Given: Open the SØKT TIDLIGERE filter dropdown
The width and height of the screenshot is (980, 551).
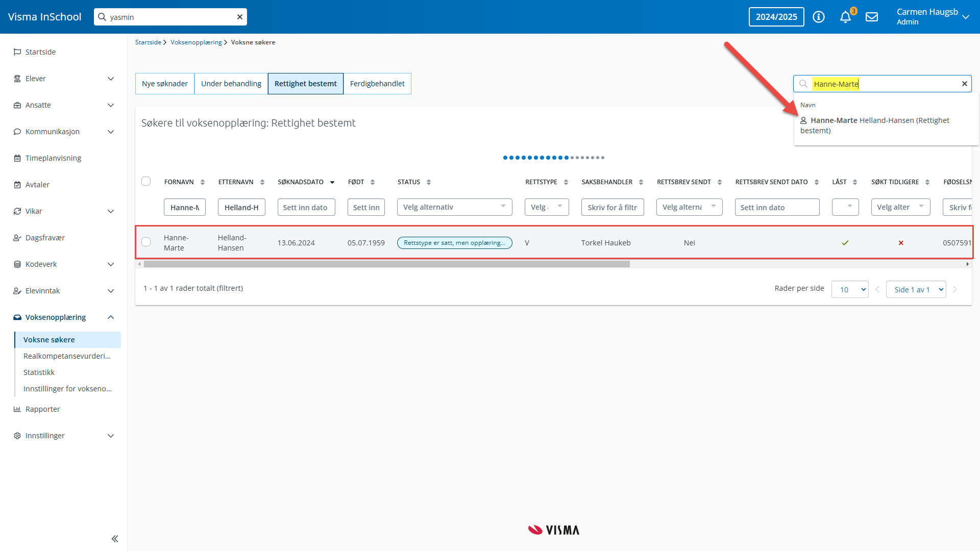Looking at the screenshot, I should point(900,207).
